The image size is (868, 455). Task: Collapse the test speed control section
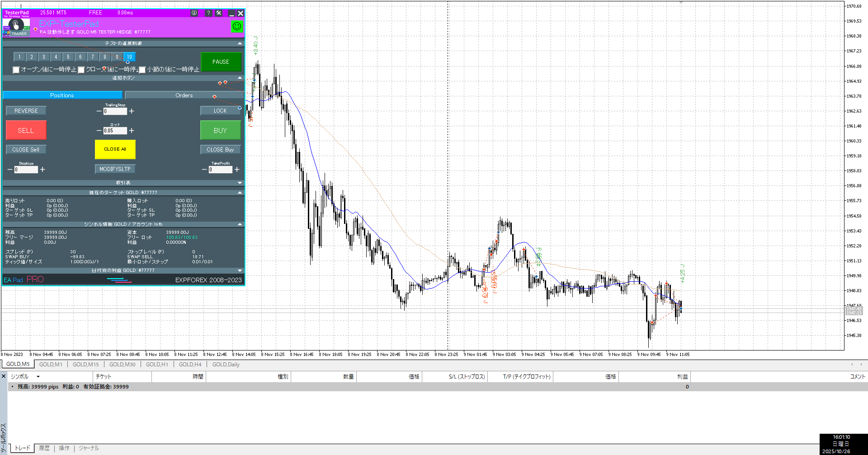pyautogui.click(x=240, y=43)
